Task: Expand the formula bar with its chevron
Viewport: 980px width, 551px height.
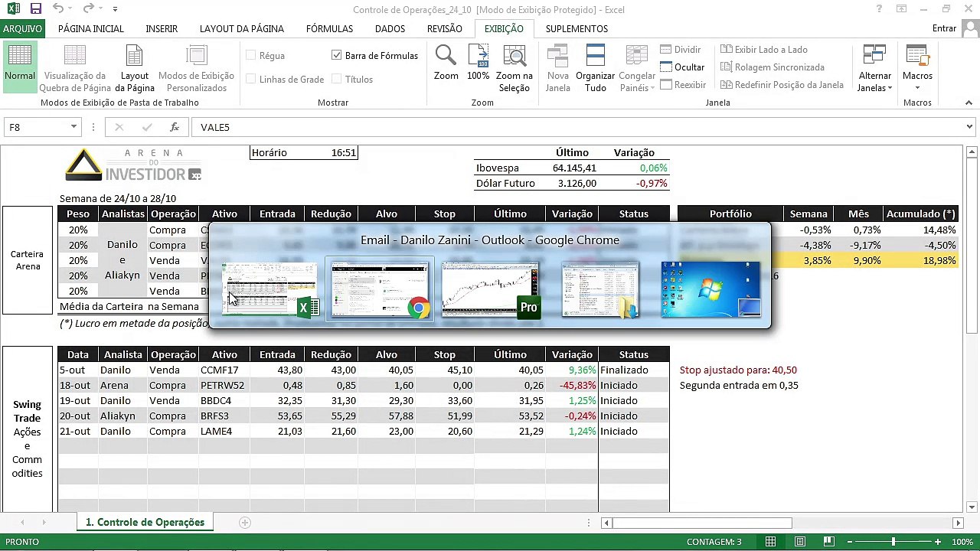Action: [969, 127]
